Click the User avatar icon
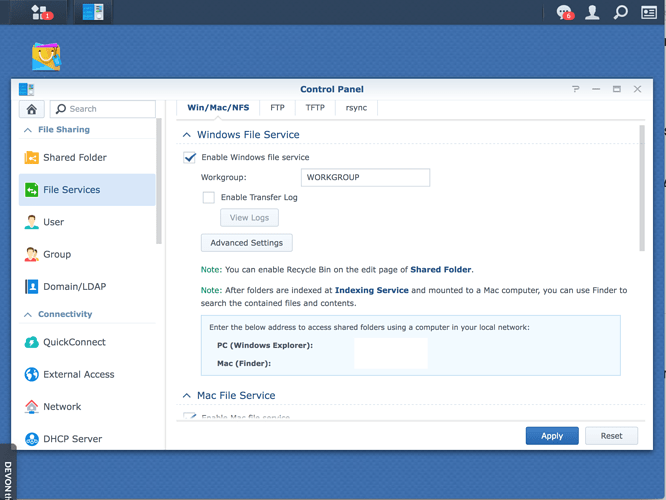 click(x=31, y=222)
